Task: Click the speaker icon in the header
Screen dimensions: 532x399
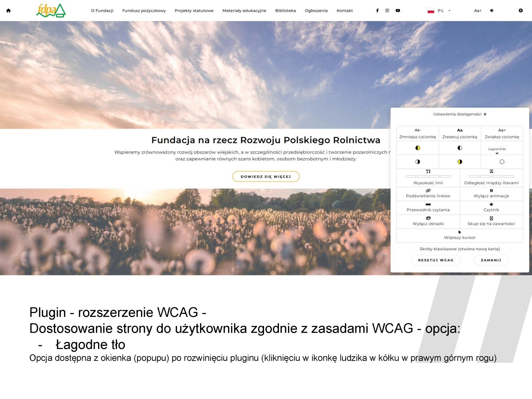Action: click(x=492, y=11)
